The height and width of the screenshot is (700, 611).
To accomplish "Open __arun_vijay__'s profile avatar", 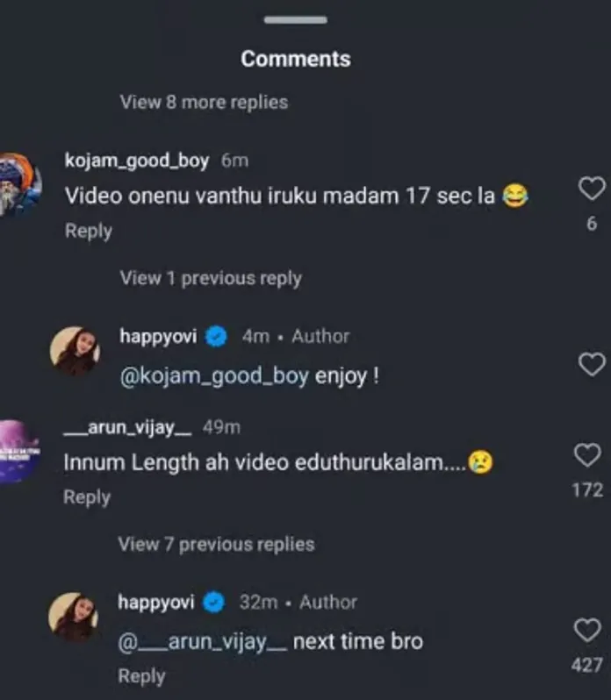I will click(x=18, y=451).
